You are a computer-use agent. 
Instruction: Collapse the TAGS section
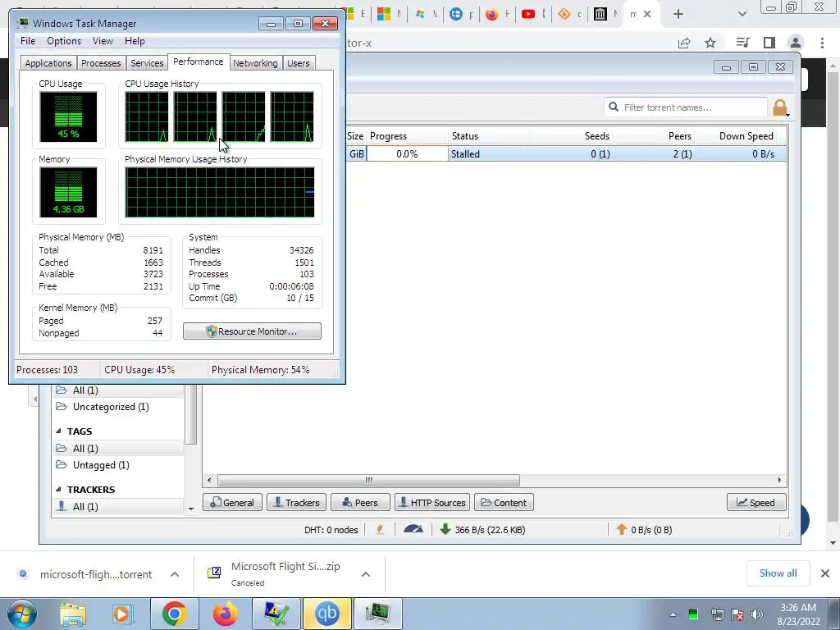(59, 431)
